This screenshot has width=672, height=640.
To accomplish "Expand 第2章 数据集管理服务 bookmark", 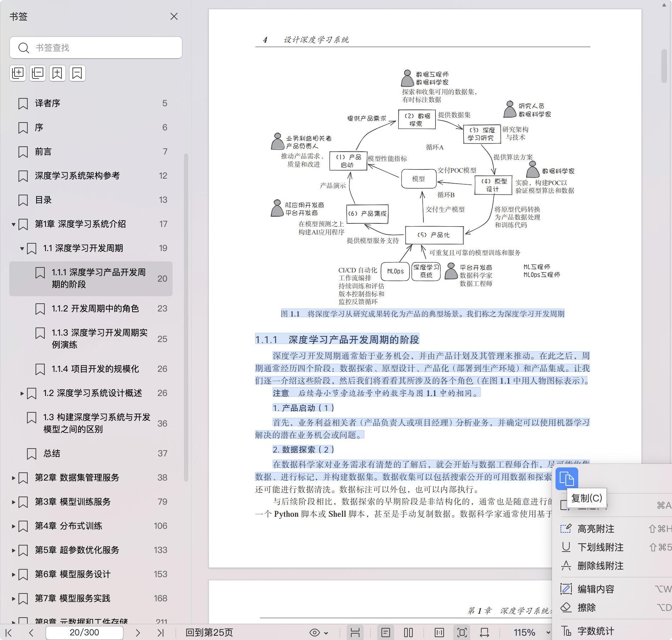I will (x=13, y=478).
